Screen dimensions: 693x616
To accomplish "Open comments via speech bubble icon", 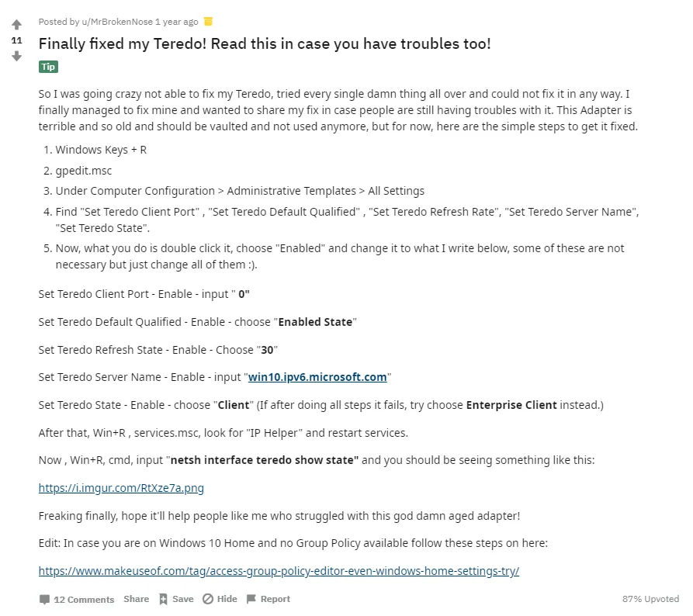I will point(44,599).
